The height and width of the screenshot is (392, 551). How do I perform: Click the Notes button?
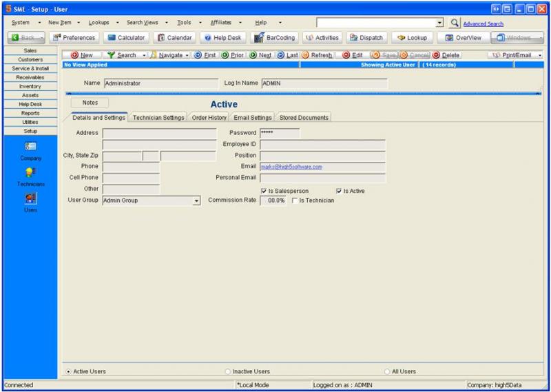[x=90, y=103]
